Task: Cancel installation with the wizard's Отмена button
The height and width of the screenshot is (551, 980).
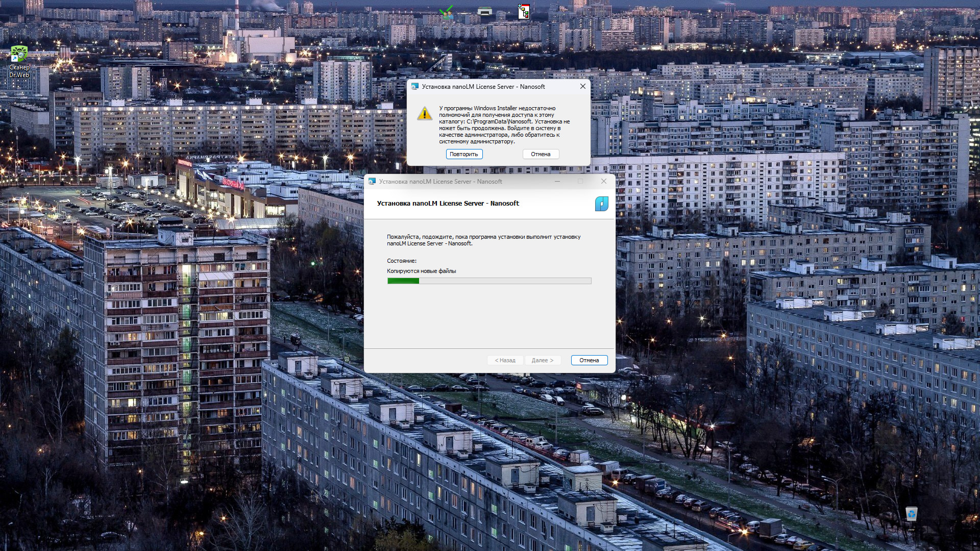Action: pos(589,360)
